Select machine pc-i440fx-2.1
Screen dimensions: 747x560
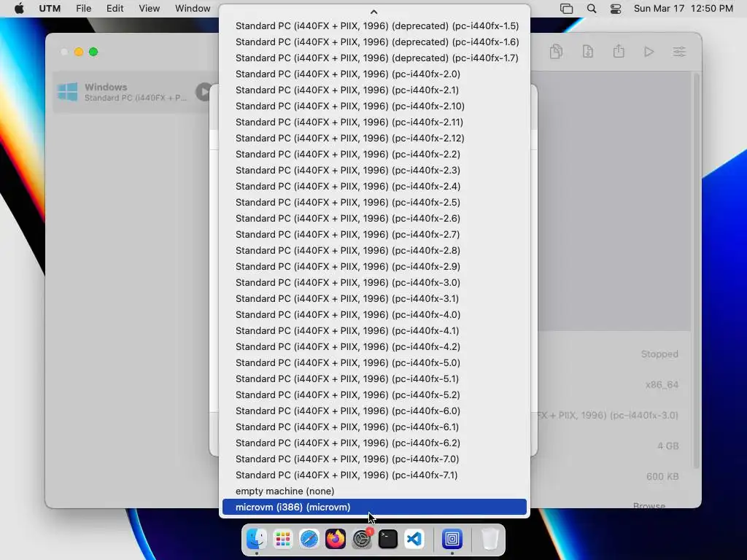[374, 90]
